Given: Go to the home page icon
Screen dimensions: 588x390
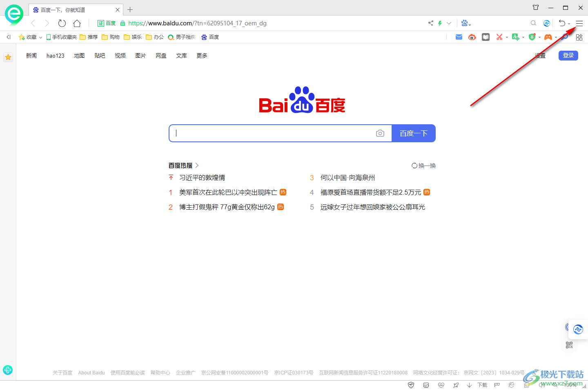Looking at the screenshot, I should [x=77, y=23].
